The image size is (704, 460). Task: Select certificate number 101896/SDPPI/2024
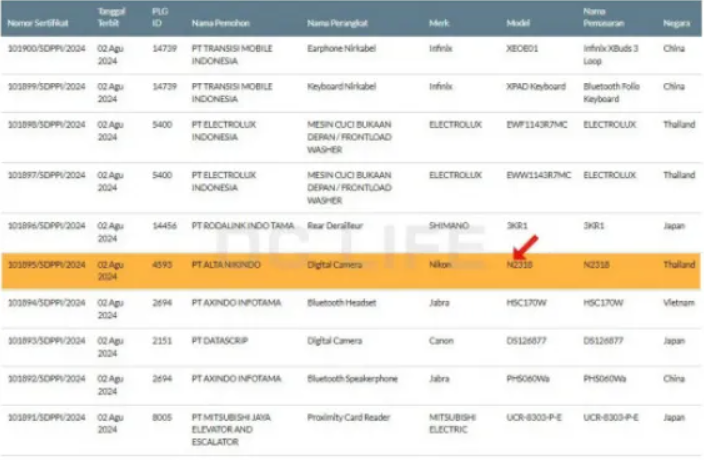pos(47,225)
